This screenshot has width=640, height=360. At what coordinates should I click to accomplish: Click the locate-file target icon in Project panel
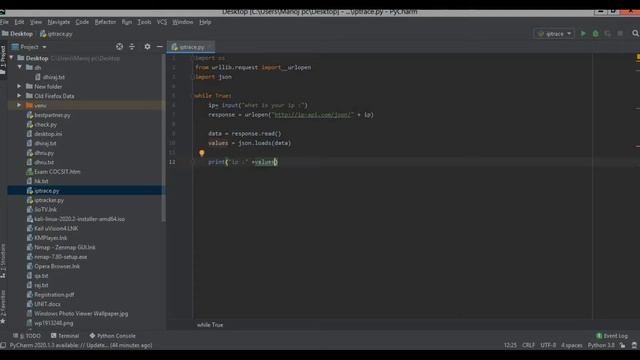[x=119, y=47]
